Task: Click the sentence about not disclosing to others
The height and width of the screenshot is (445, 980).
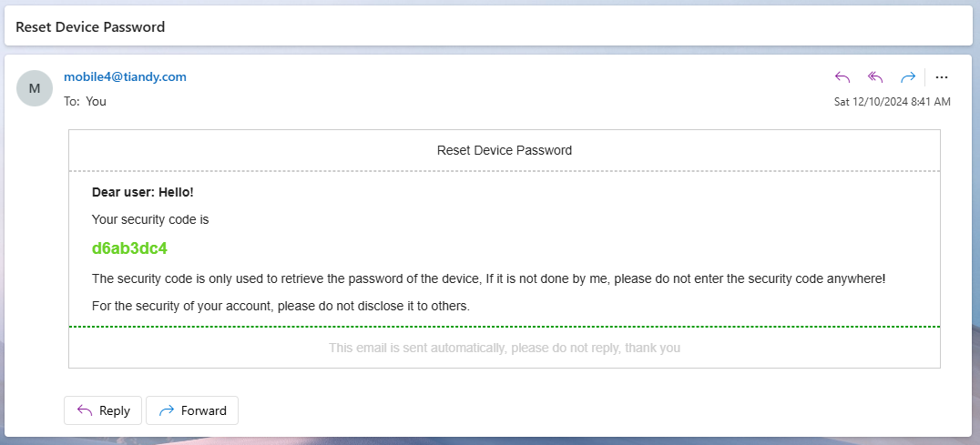Action: pyautogui.click(x=281, y=307)
